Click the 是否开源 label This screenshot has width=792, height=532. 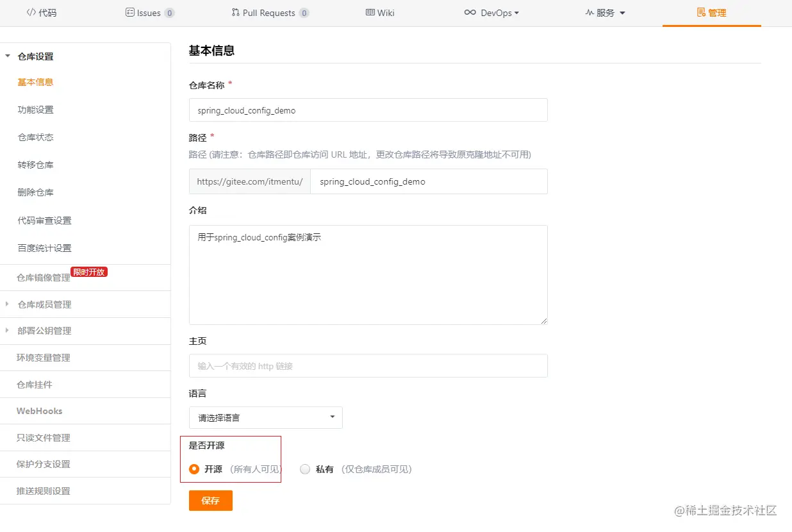(x=206, y=445)
